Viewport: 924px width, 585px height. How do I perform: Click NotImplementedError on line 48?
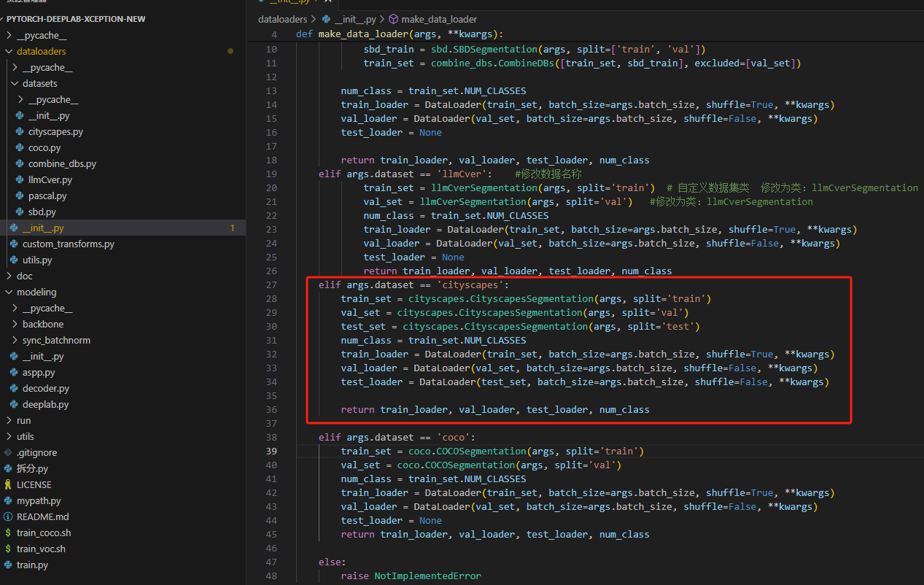(428, 576)
